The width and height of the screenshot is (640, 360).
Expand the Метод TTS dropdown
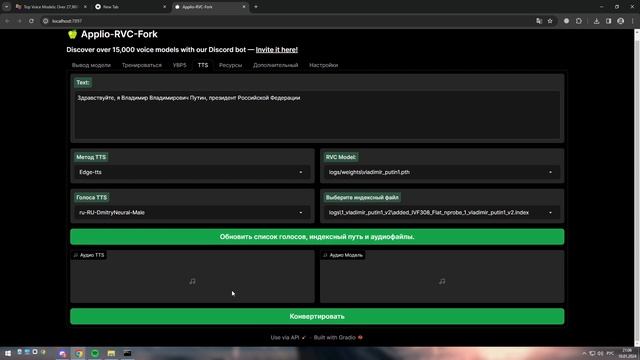(x=301, y=172)
